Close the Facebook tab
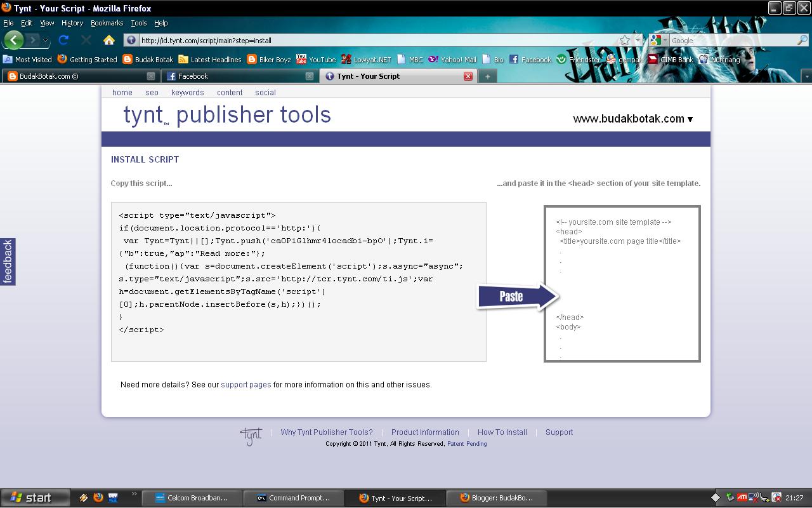Viewport: 812px width, 508px height. coord(310,76)
